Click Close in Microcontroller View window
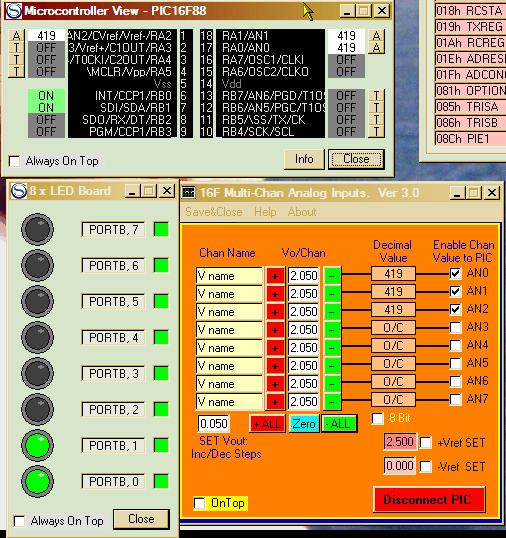The width and height of the screenshot is (506, 538). coord(356,159)
